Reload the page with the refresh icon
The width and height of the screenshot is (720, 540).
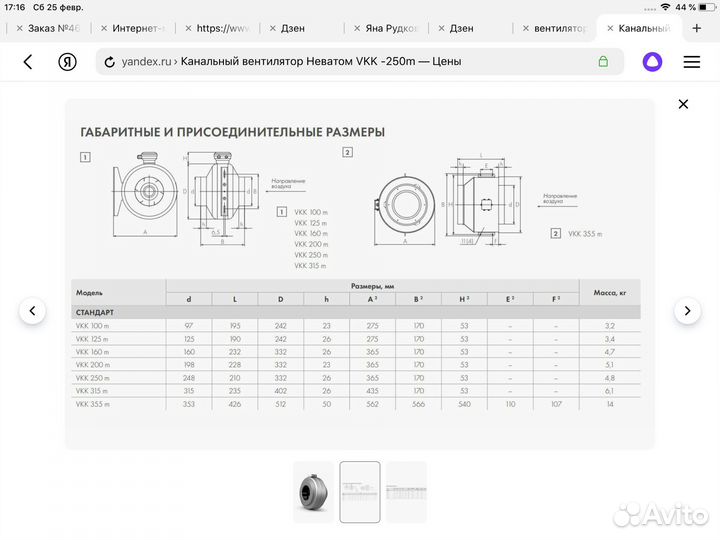click(x=109, y=62)
